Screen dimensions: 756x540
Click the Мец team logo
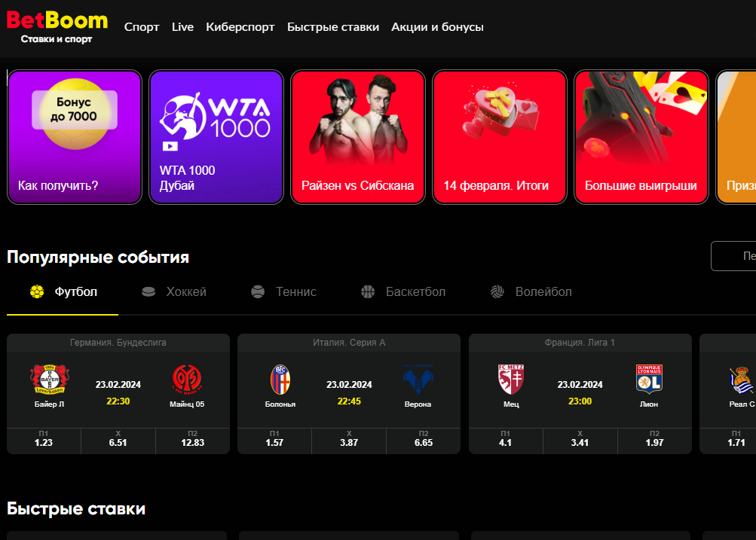tap(511, 379)
